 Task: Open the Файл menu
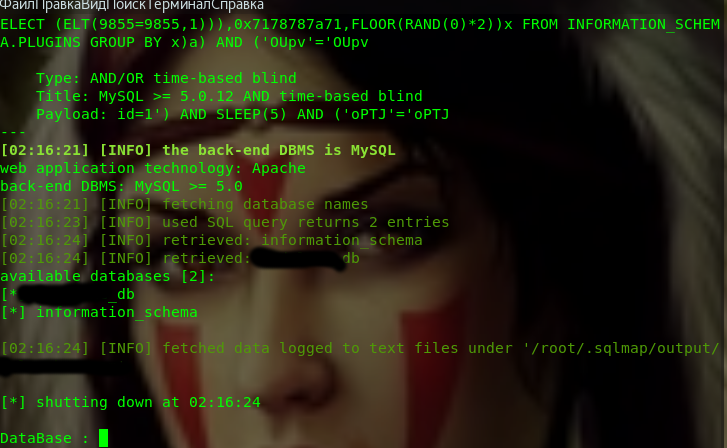(x=17, y=5)
